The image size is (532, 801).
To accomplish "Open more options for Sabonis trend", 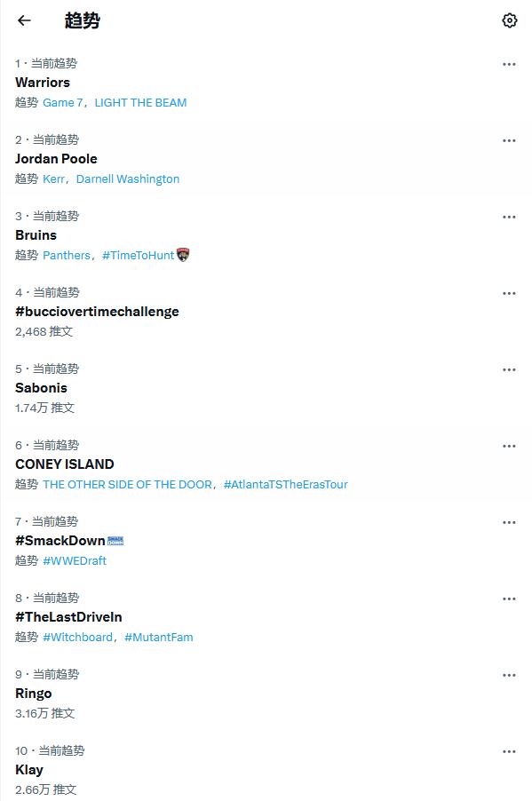I will point(509,369).
